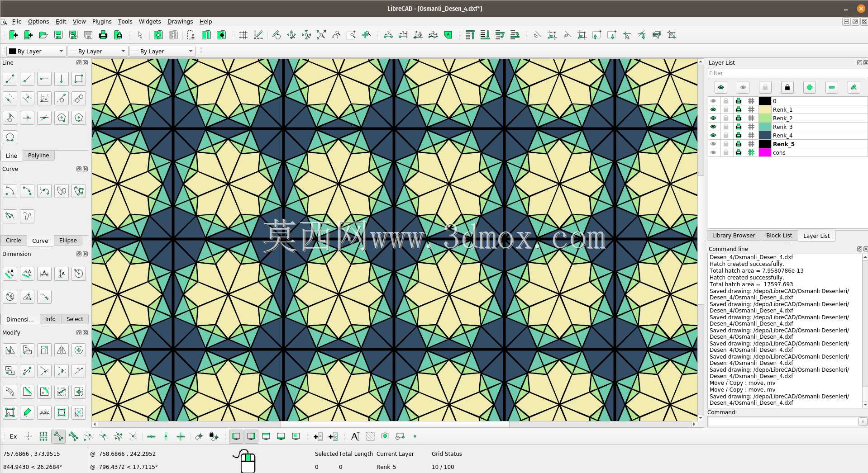Toggle visibility of Renk_5 layer
868x473 pixels.
click(713, 144)
